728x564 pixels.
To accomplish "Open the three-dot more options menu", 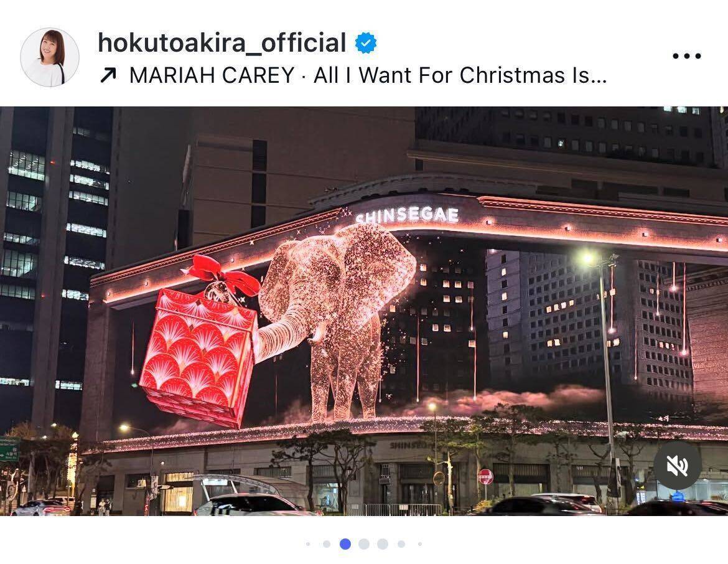I will click(687, 56).
